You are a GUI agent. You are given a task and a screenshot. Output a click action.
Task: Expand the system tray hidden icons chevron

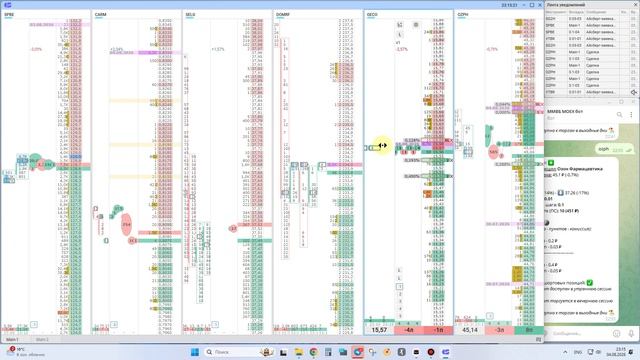565,352
